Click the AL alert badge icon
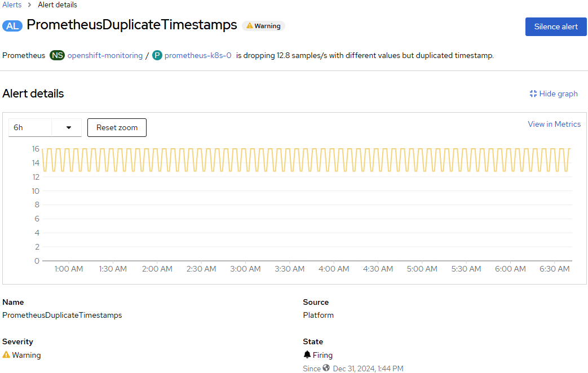This screenshot has width=588, height=373. click(x=12, y=25)
